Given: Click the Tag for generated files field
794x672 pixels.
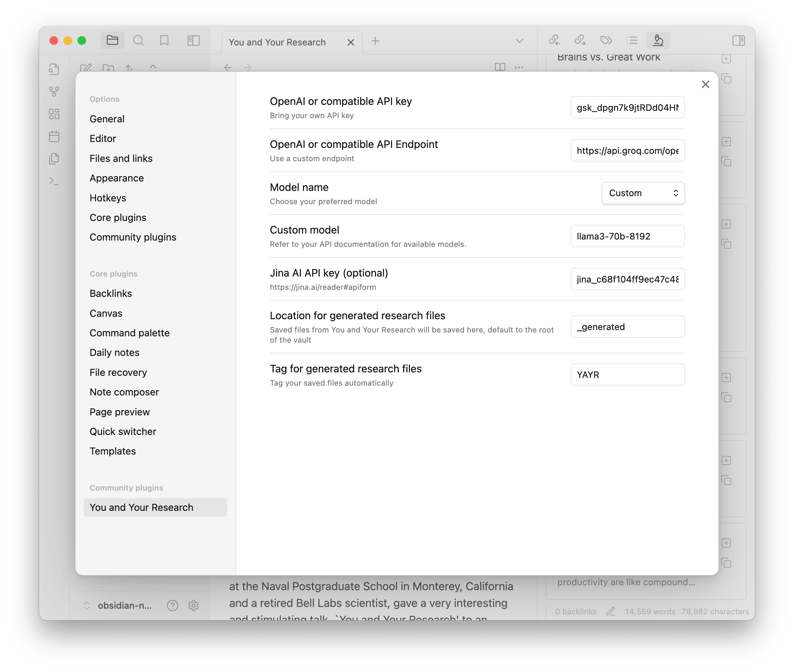Looking at the screenshot, I should [627, 375].
